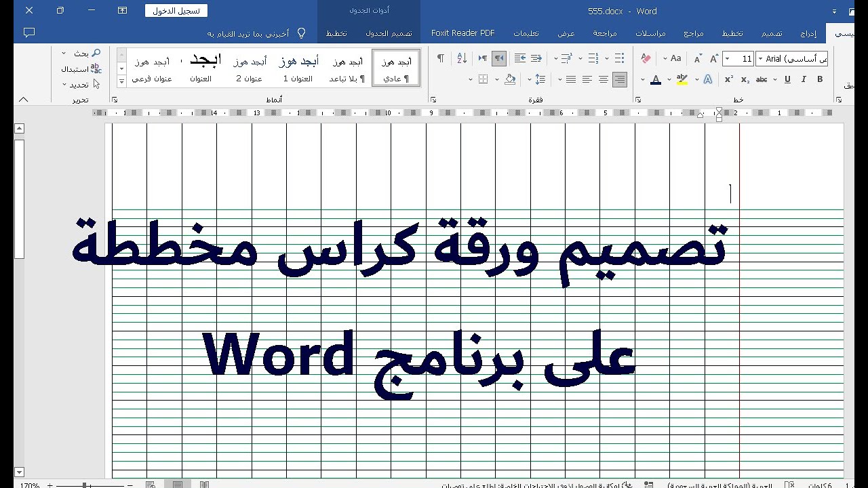Toggle bold formatting (B)
The width and height of the screenshot is (868, 488).
(820, 79)
